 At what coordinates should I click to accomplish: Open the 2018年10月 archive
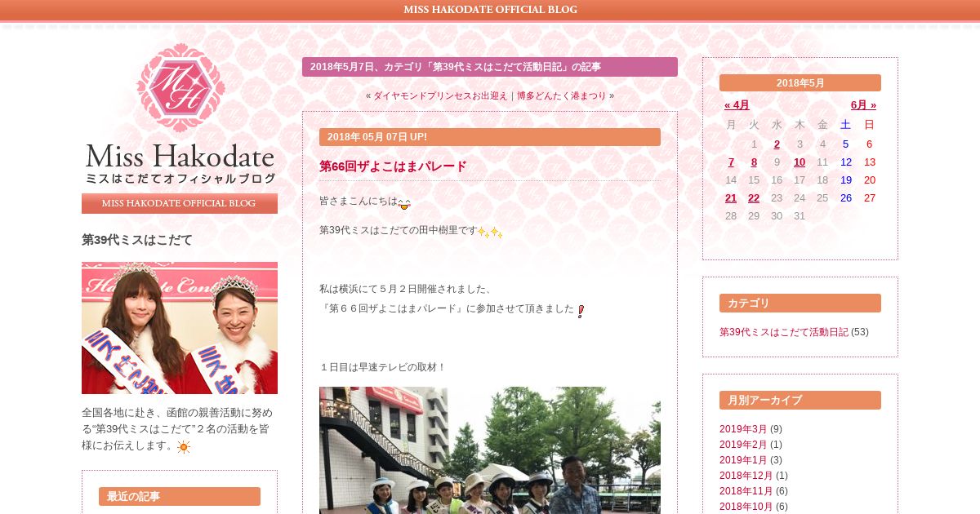click(x=746, y=507)
